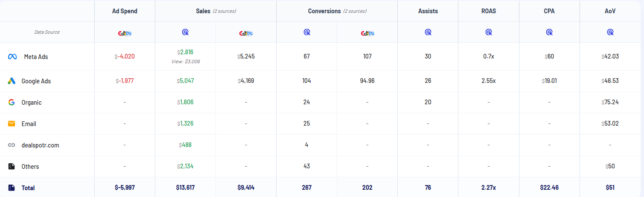Click the Meta Ads sales value $2,816
Viewport: 644px width, 197px height.
point(186,52)
